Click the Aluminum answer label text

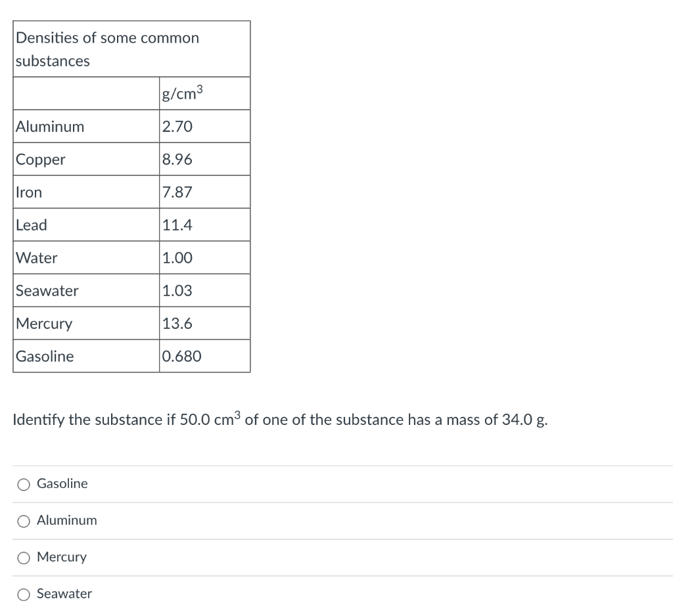pos(67,520)
